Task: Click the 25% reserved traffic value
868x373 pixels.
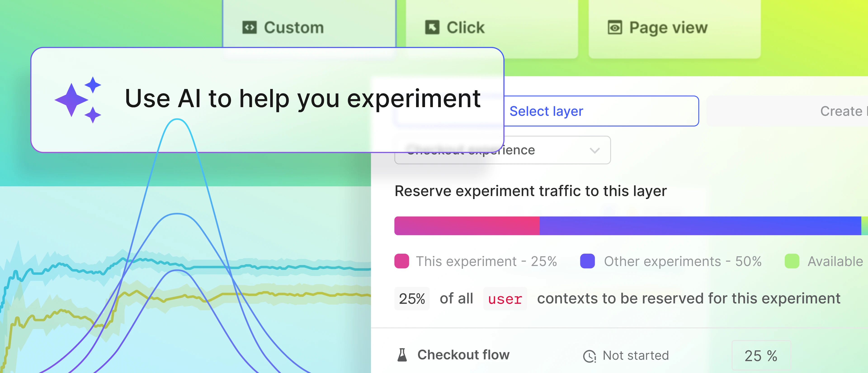Action: 412,298
